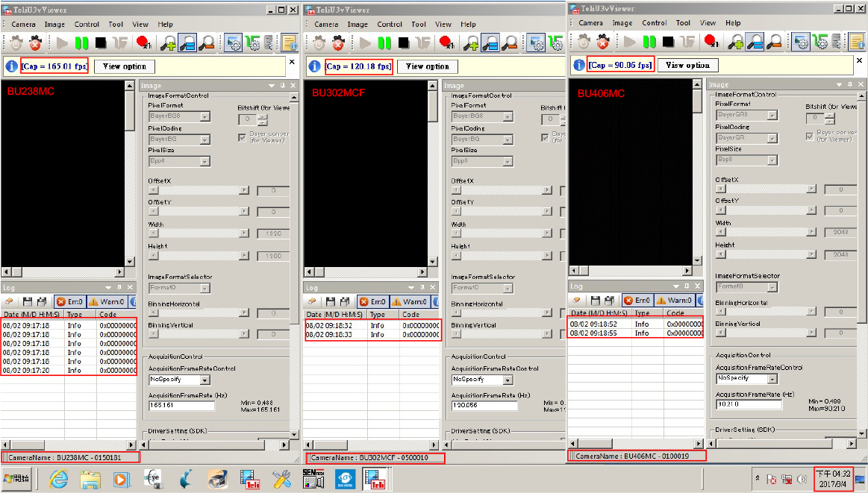Open the Camera menu in BU238MC window

coord(23,24)
